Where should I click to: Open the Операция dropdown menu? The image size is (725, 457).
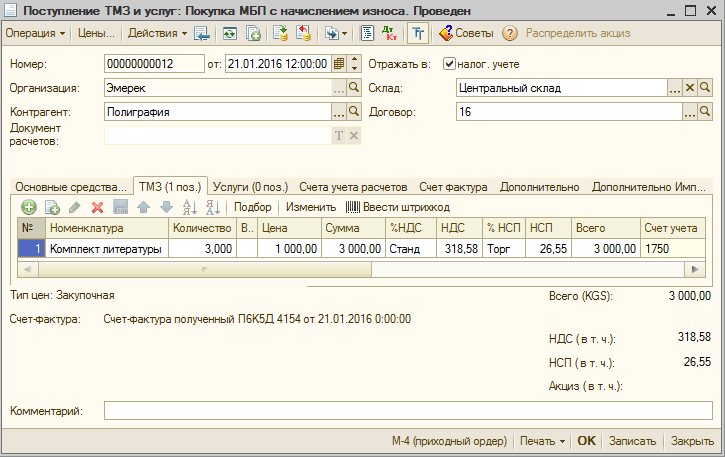[36, 33]
